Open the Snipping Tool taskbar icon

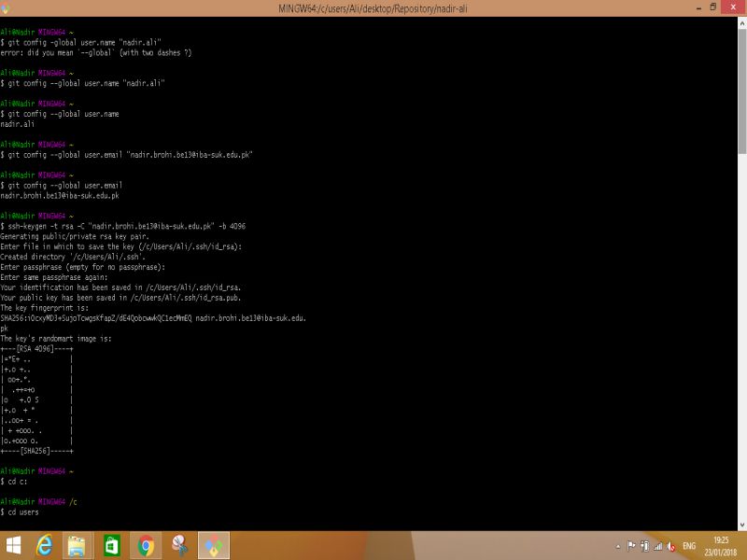click(x=180, y=546)
